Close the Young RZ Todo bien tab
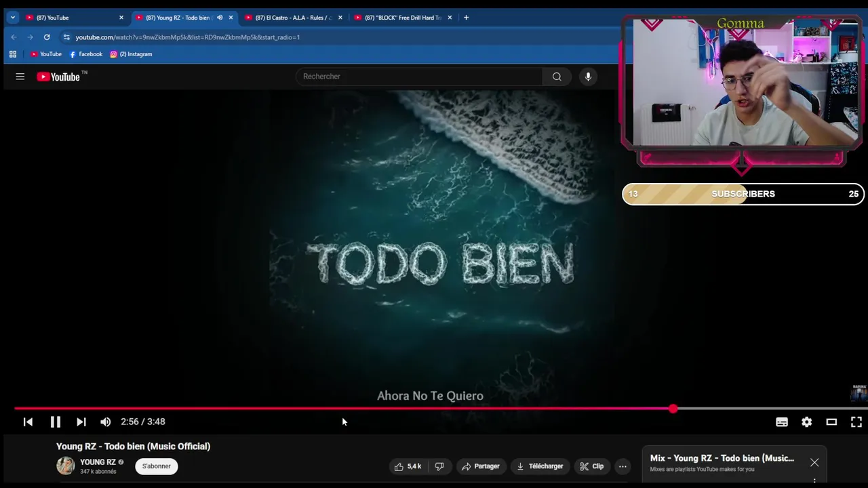 pos(231,18)
